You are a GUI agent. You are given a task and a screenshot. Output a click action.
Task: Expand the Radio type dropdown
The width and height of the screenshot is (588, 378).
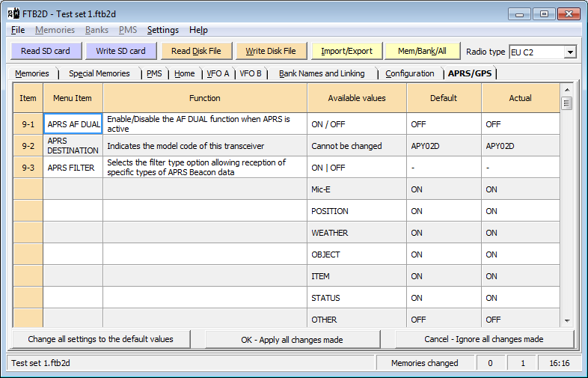(570, 52)
